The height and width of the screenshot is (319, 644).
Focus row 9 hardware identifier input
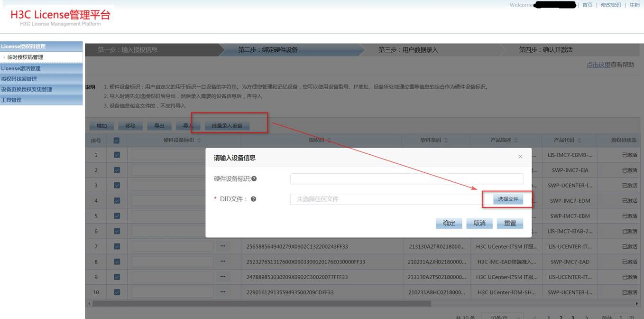173,277
